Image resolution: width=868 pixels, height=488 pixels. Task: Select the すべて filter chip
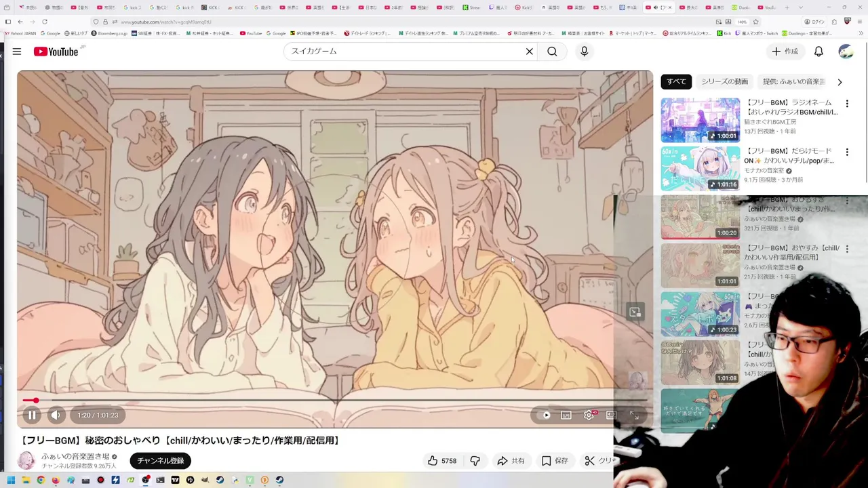click(x=676, y=81)
